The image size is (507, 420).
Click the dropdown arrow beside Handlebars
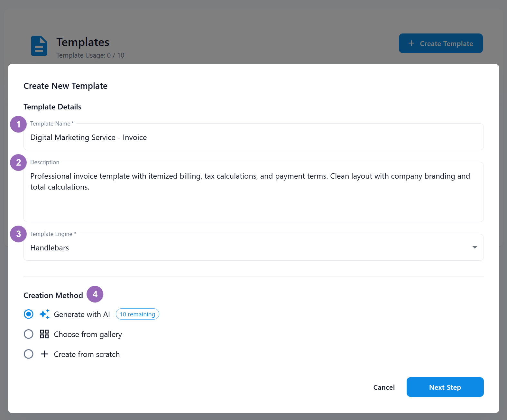click(x=474, y=247)
